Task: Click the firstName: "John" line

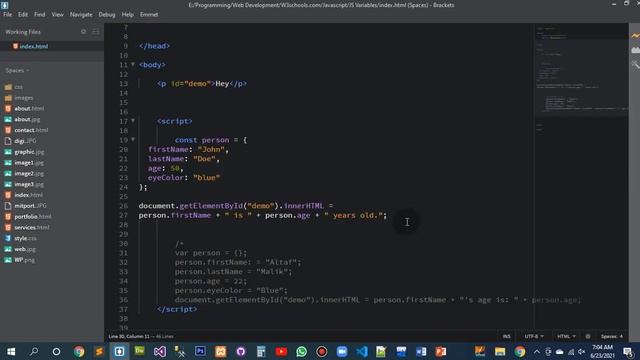Action: pyautogui.click(x=189, y=149)
